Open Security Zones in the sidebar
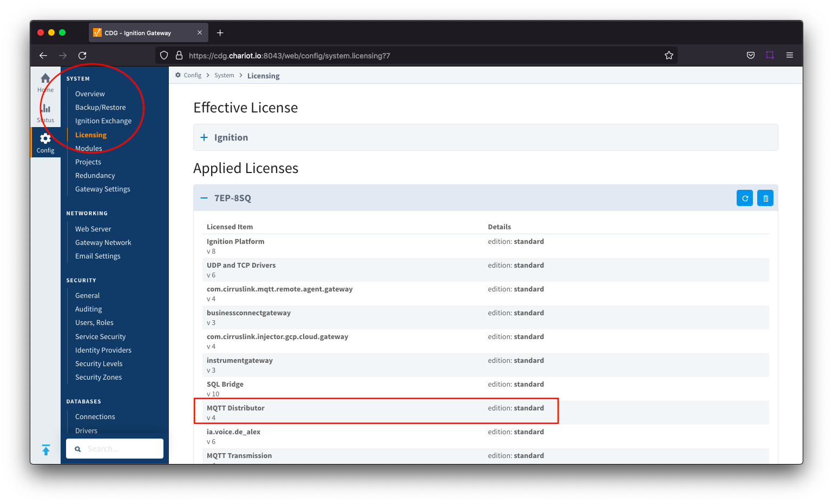 (99, 377)
